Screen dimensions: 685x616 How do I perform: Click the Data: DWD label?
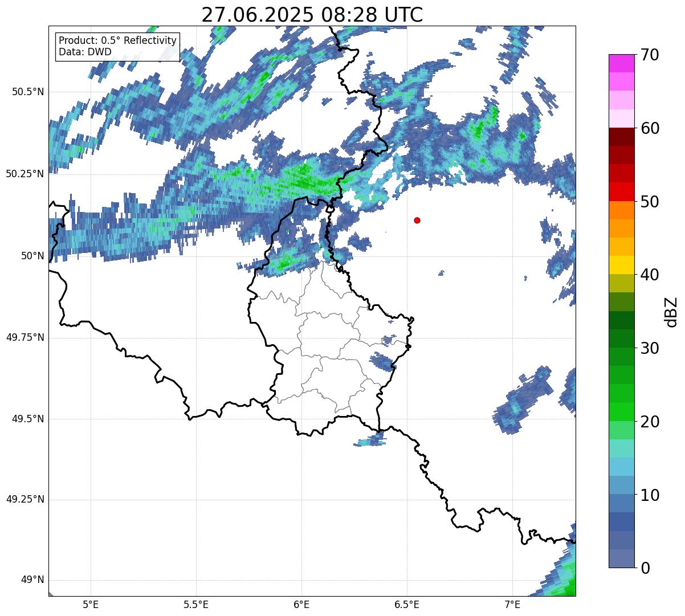point(85,52)
